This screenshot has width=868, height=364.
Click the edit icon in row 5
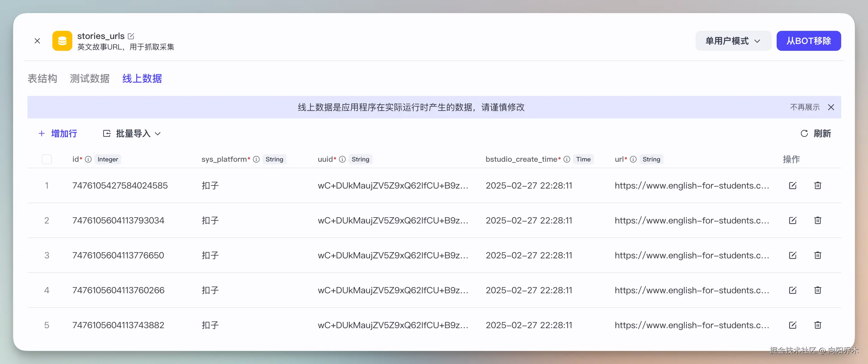(793, 325)
